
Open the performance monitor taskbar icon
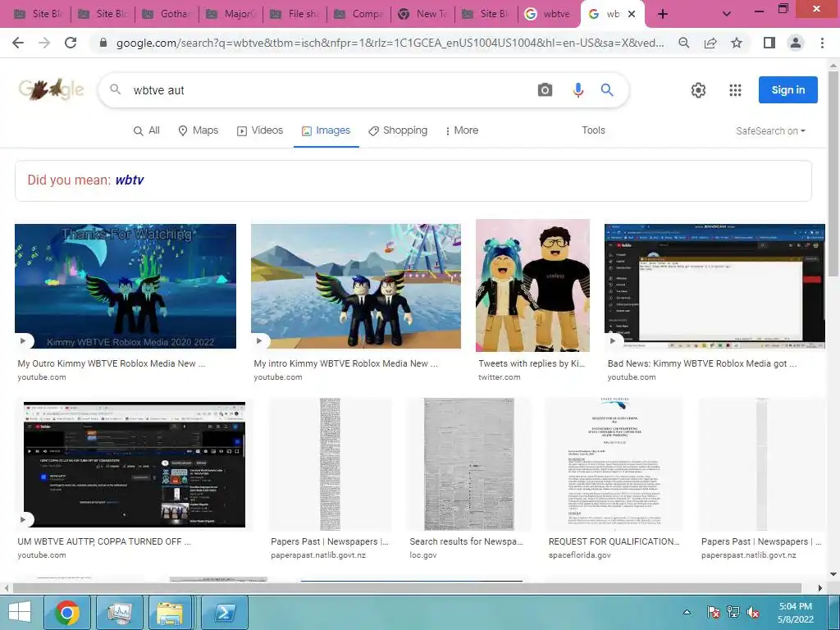118,612
